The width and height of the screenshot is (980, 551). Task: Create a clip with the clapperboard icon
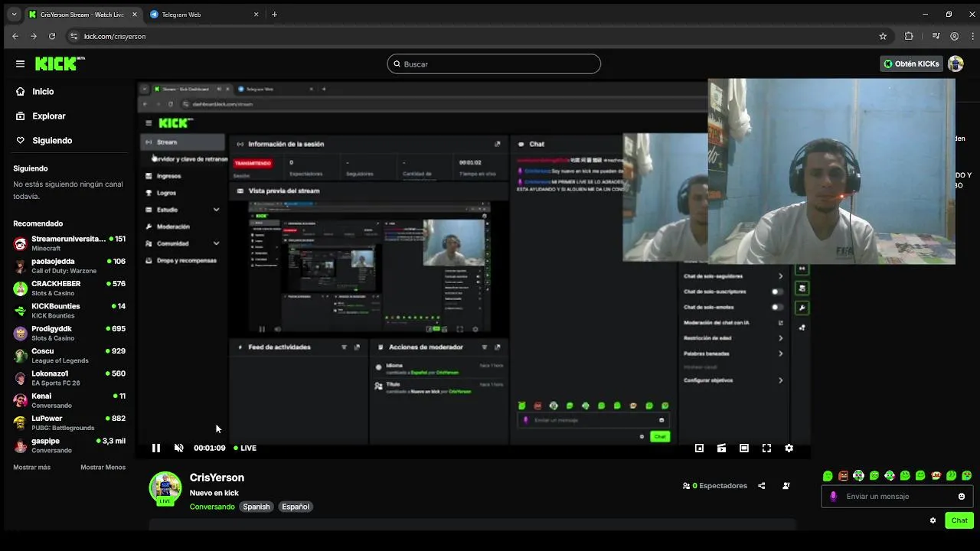point(721,448)
